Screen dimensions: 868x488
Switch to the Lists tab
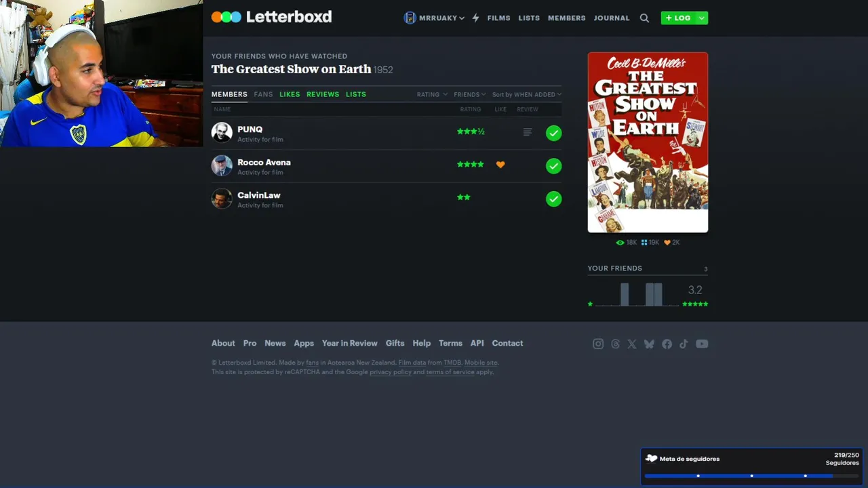(x=356, y=94)
